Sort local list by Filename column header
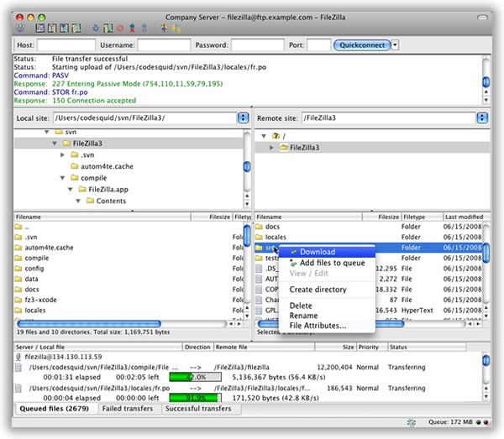 pyautogui.click(x=102, y=217)
